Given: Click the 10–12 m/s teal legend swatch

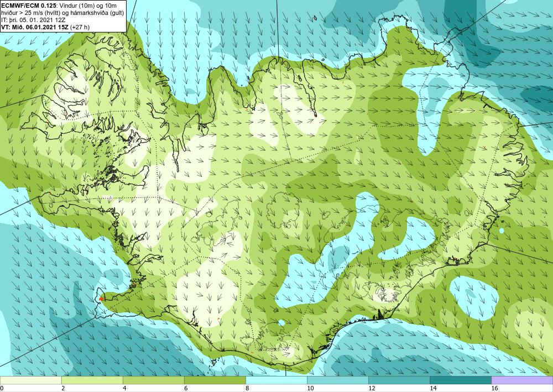Looking at the screenshot, I should pos(337,380).
